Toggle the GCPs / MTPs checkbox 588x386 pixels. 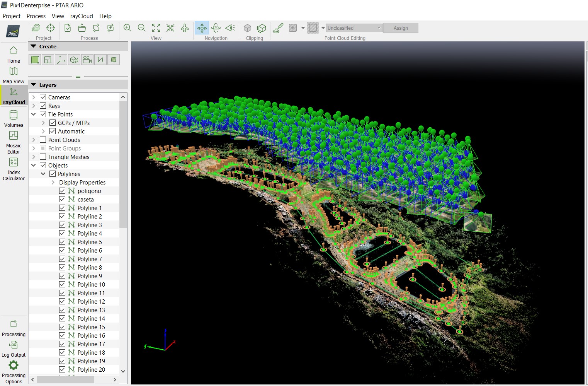[x=53, y=123]
